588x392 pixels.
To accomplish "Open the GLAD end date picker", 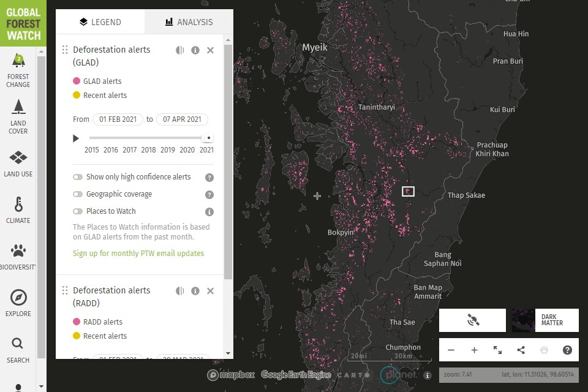I will [x=182, y=119].
